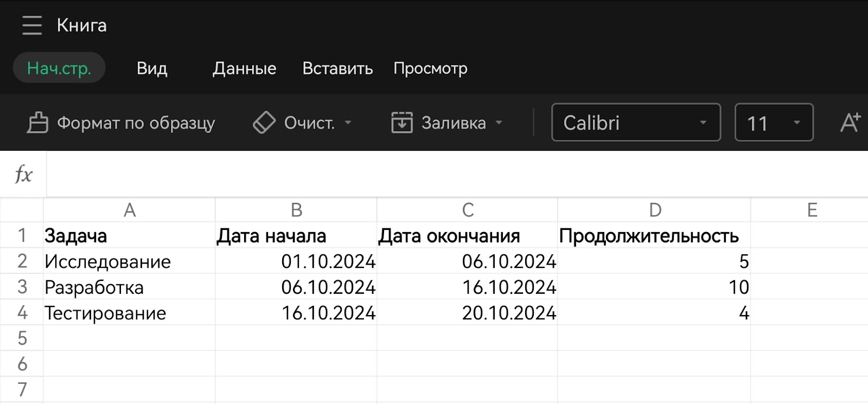Open the font size 11 dropdown
Viewport: 868px width, 404px height.
[x=774, y=123]
